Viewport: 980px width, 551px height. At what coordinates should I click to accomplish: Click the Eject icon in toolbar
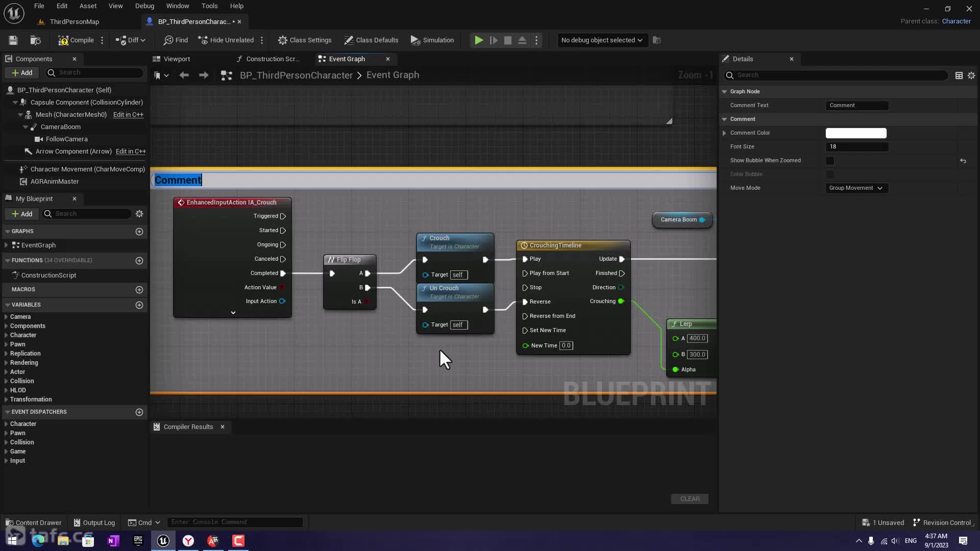522,40
